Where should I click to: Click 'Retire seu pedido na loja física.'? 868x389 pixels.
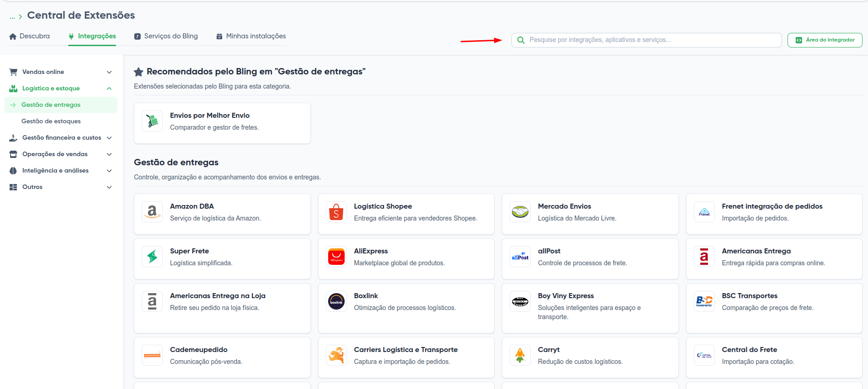point(214,308)
